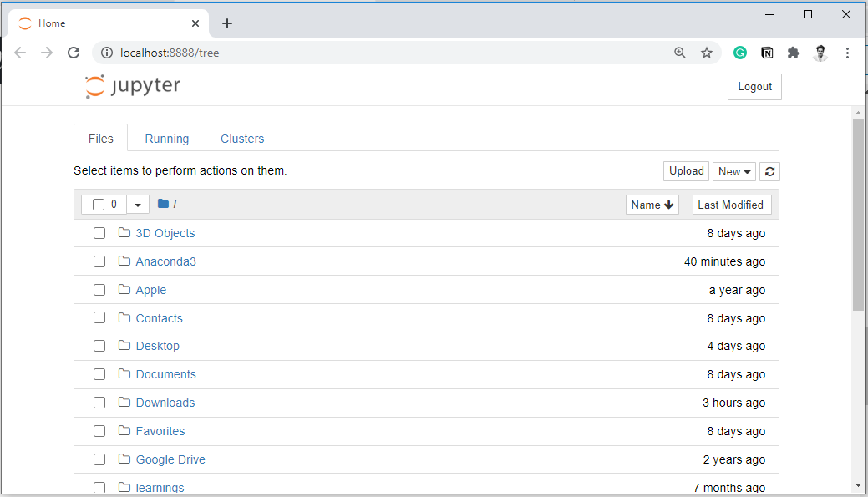Screen dimensions: 868x497
Task: Open the Documents folder link
Action: [165, 374]
